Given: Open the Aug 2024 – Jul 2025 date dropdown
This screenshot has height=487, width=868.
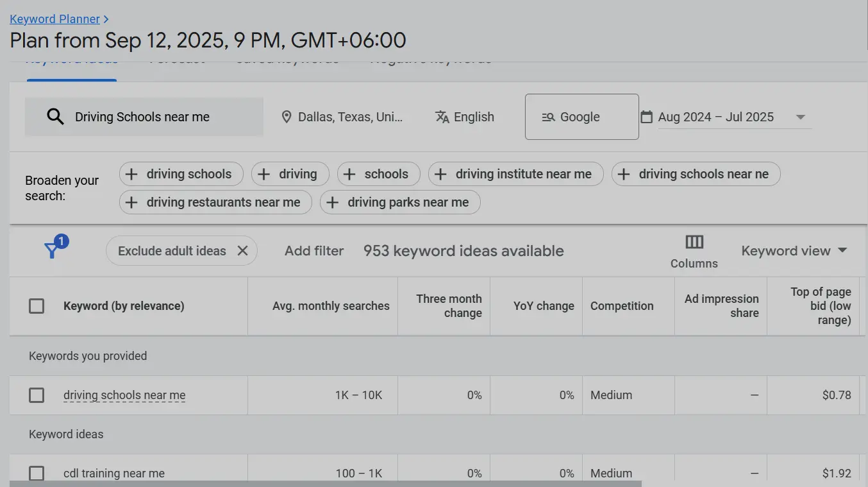Looking at the screenshot, I should 801,117.
